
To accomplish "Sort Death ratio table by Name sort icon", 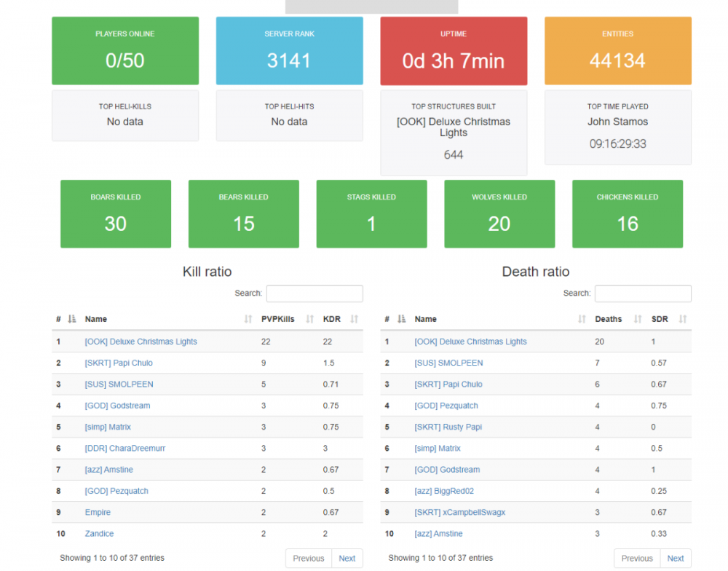I will point(582,319).
